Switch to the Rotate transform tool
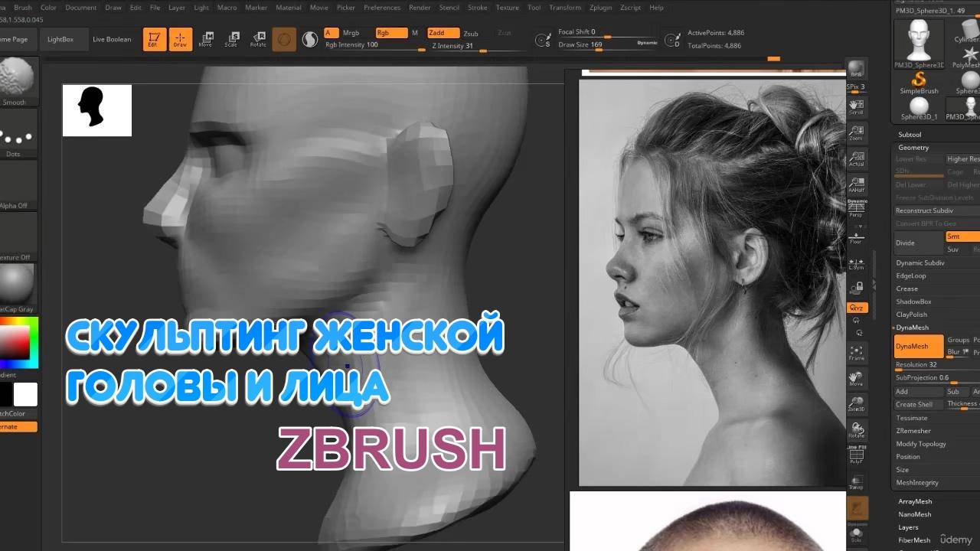The image size is (980, 551). [x=258, y=39]
